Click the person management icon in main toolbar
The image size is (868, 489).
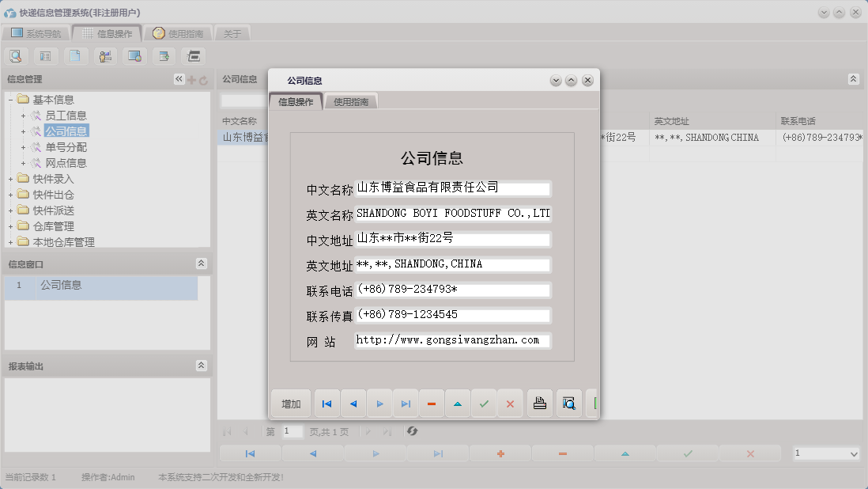click(104, 55)
